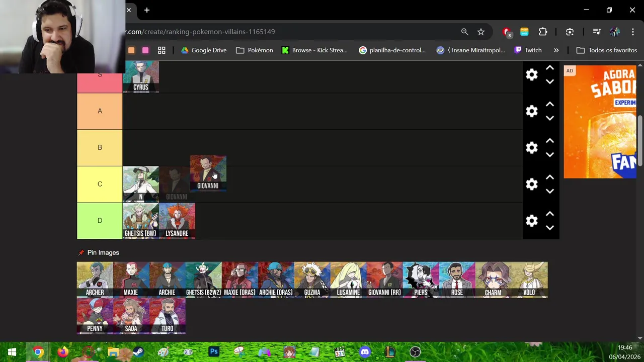Open Chrome three-dot menu
The image size is (644, 362).
632,32
